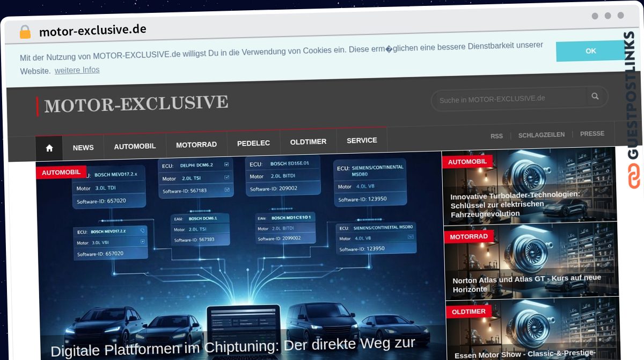Open the NEWS menu item
This screenshot has height=360, width=644.
click(x=83, y=147)
